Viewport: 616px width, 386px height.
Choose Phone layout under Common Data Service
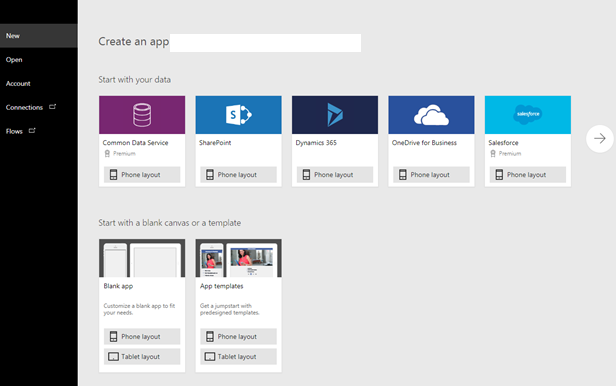(142, 175)
